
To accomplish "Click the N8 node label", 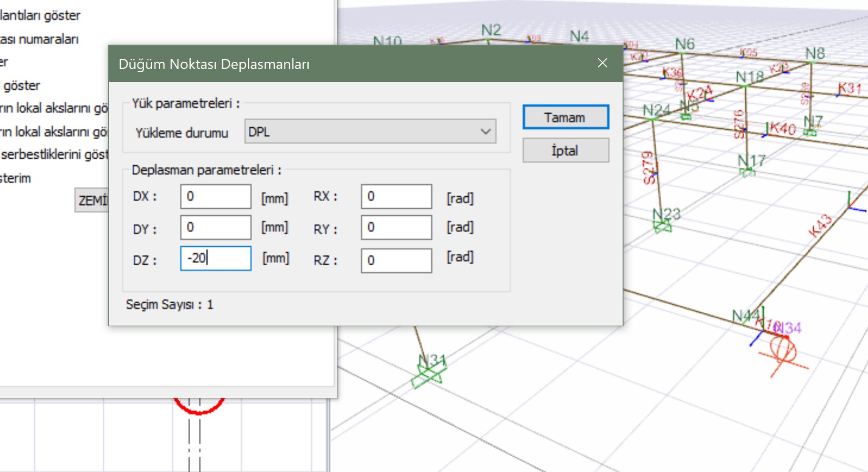I will (x=815, y=53).
